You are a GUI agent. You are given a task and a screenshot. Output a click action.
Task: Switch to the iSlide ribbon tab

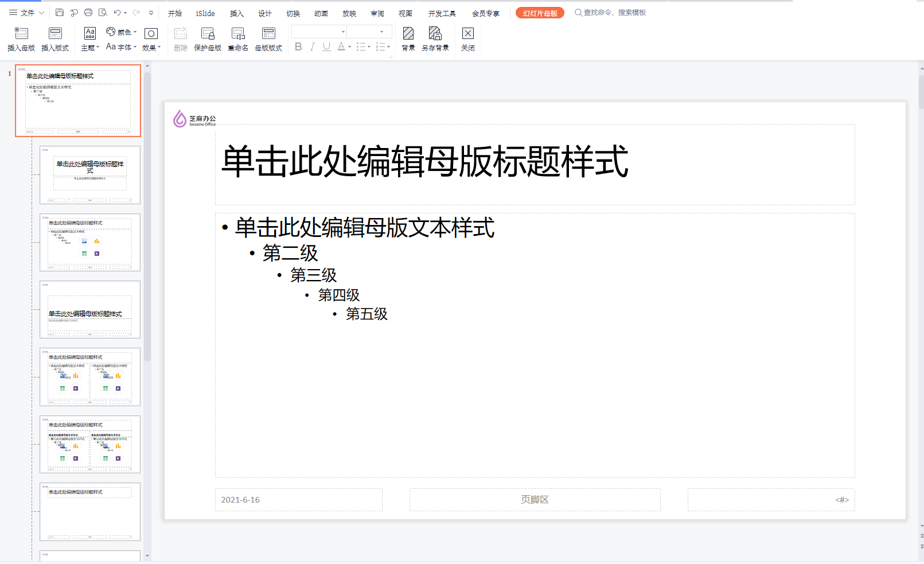point(205,13)
